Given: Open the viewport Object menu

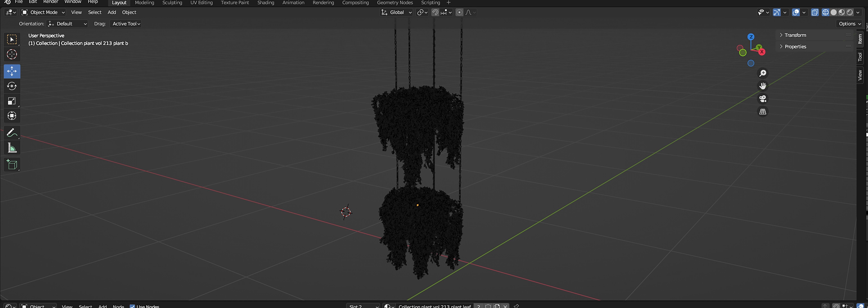Looking at the screenshot, I should pyautogui.click(x=129, y=13).
